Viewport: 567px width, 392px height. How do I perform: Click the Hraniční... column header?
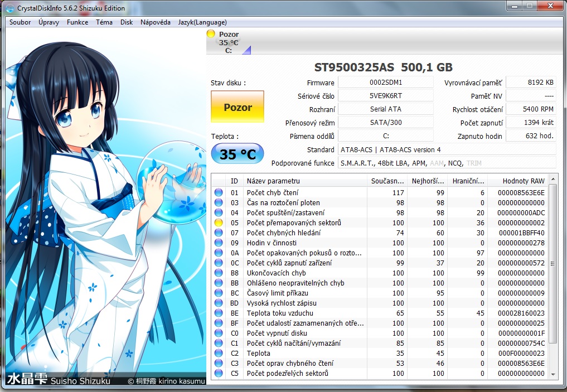[x=468, y=181]
